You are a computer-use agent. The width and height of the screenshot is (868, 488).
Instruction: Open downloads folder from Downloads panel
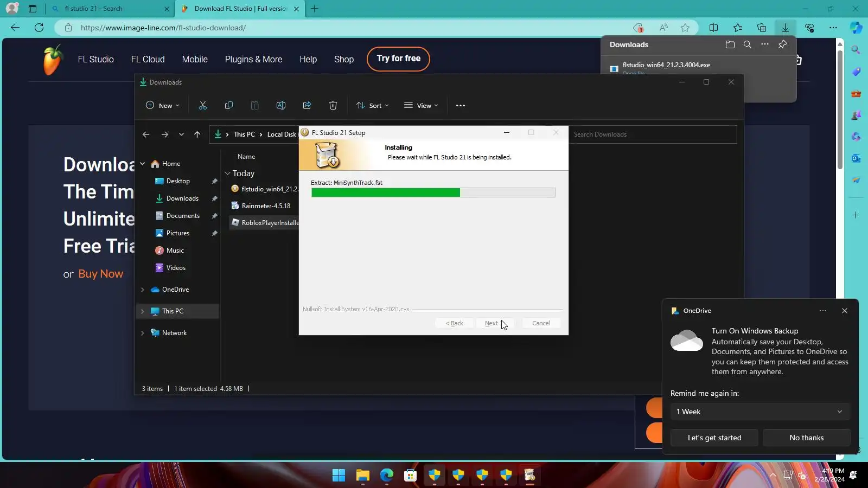click(730, 44)
